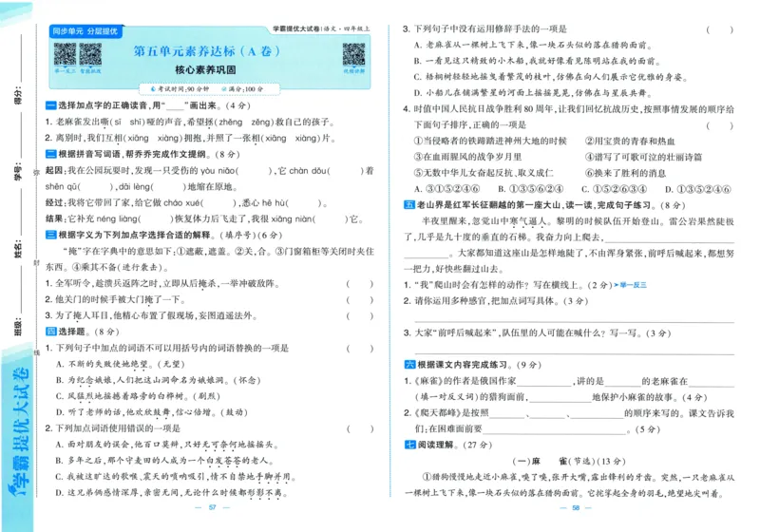760x532 pixels.
Task: Select option B. 一看见这只精致的小木船
Action: [538, 61]
